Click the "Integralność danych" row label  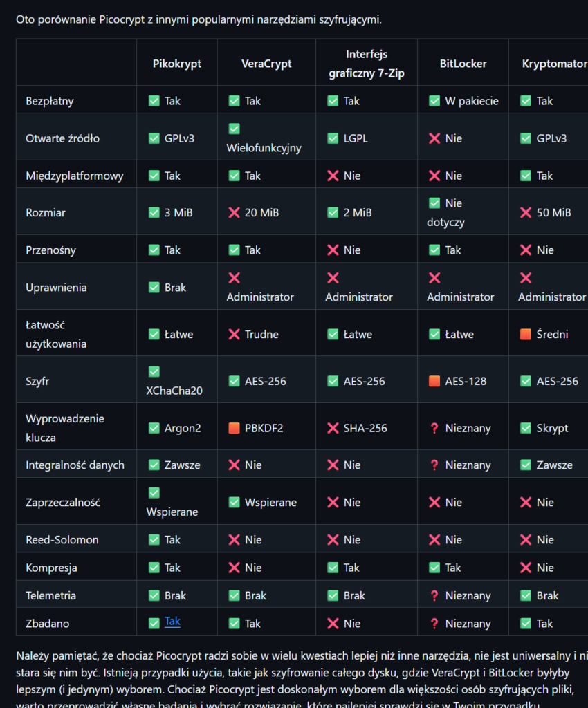75,465
